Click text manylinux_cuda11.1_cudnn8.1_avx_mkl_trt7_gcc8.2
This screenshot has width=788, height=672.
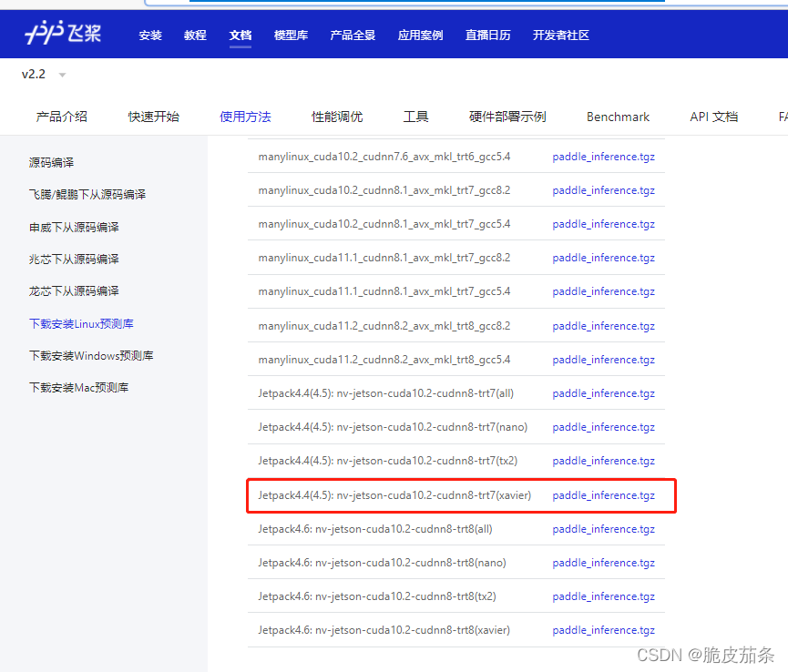tap(384, 258)
